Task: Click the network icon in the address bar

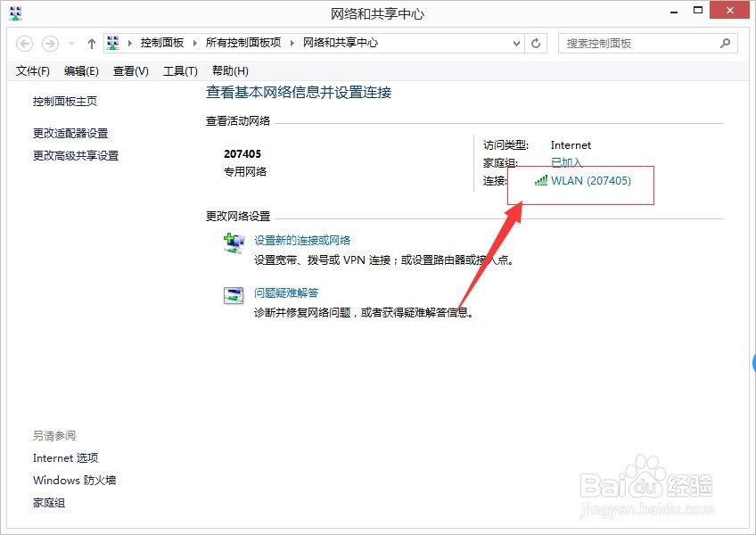Action: (113, 42)
